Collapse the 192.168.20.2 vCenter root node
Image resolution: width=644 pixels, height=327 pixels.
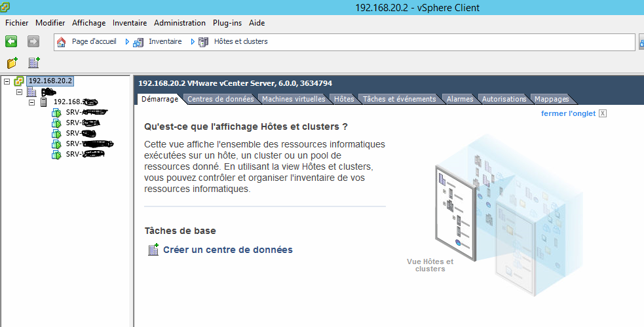coord(7,81)
